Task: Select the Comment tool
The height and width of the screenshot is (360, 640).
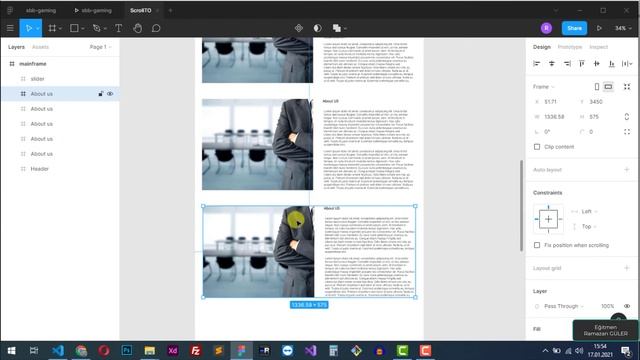Action: 156,28
